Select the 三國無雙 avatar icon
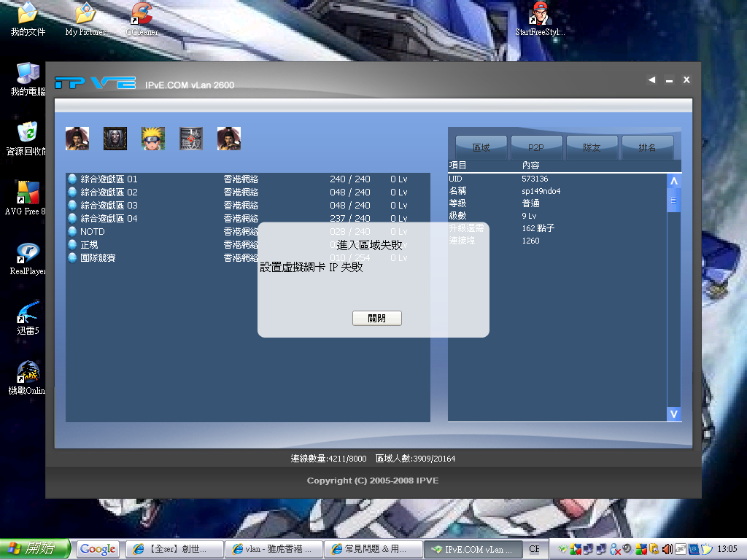Screen dimensions: 747x560 click(x=190, y=138)
